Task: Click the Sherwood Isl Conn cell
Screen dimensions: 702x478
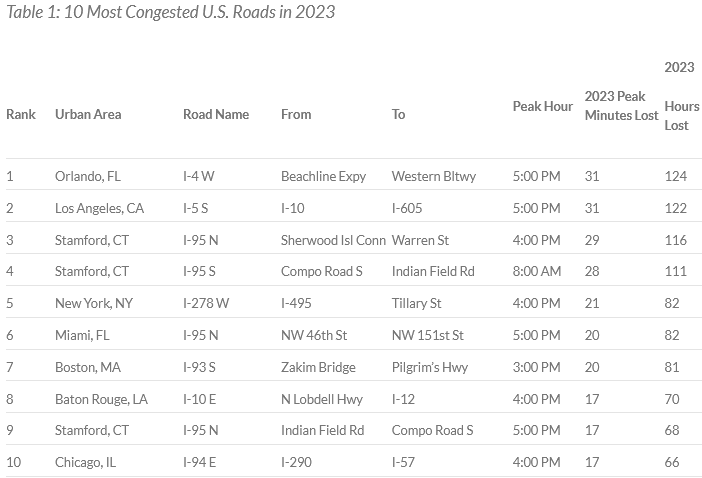Action: tap(333, 240)
